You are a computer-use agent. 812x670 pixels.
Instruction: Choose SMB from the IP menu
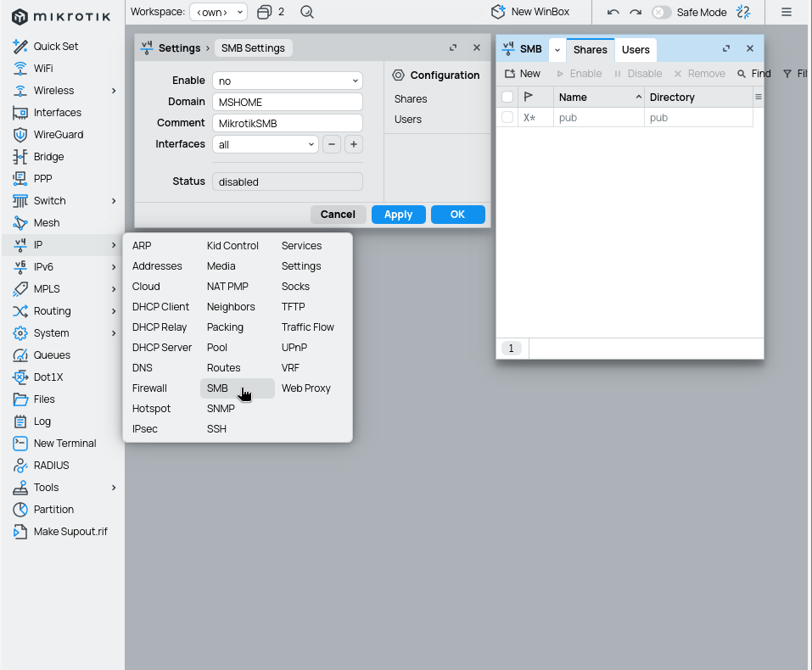click(x=238, y=388)
